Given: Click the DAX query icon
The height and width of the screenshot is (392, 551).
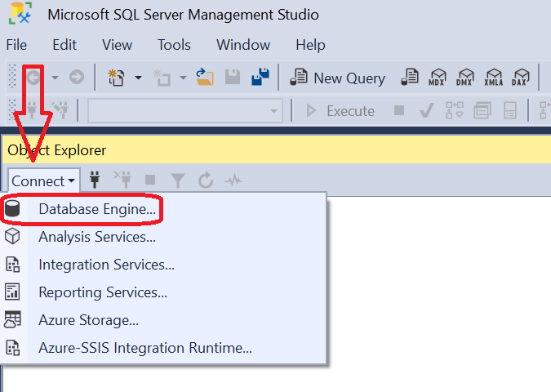Looking at the screenshot, I should [520, 77].
